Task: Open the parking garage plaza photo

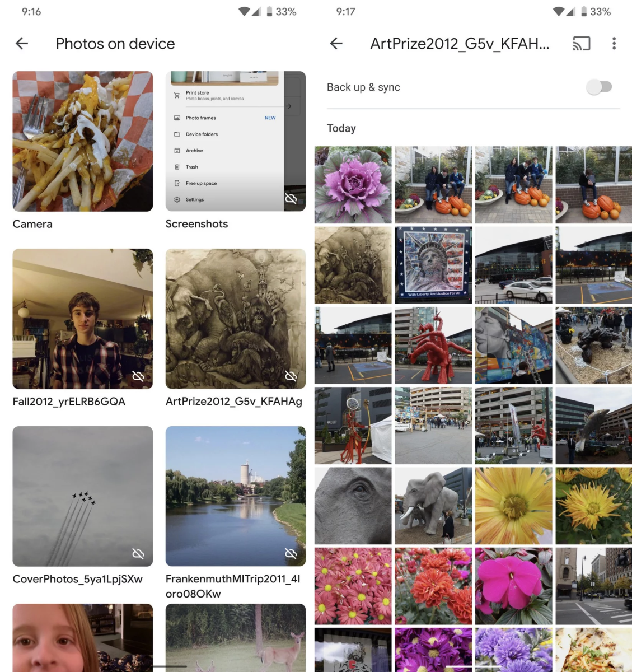Action: [433, 426]
